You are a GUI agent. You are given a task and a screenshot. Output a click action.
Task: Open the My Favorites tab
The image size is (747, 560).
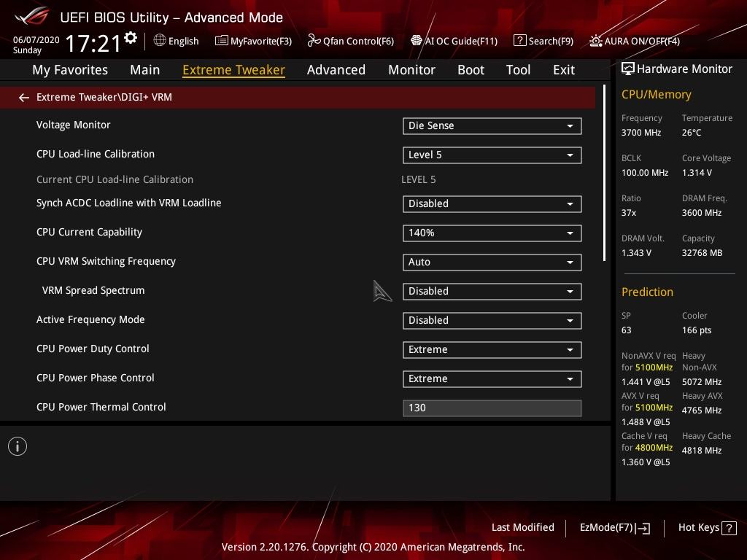pyautogui.click(x=70, y=70)
